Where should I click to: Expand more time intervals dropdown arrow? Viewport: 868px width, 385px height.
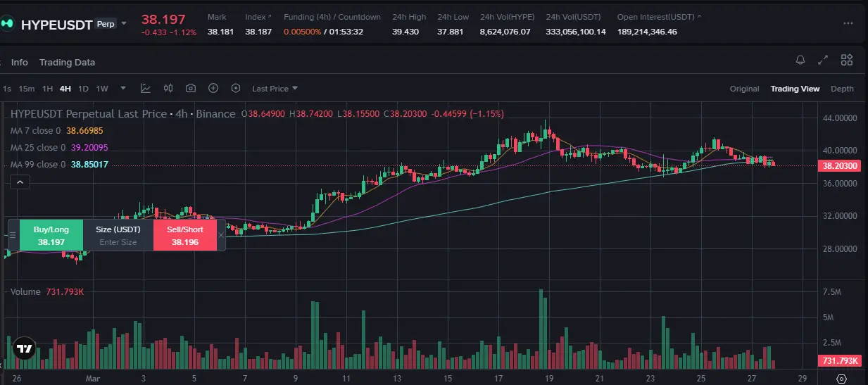coord(123,89)
